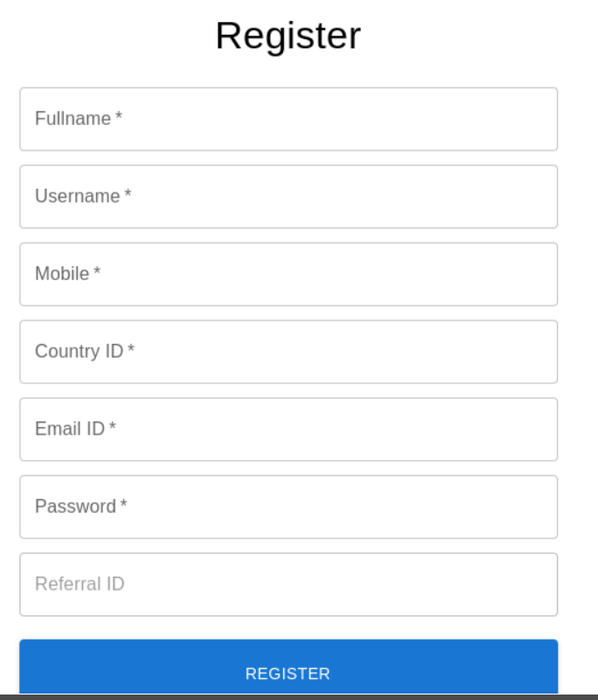Viewport: 598px width, 700px height.
Task: Click the "Referral ID" placeholder text
Action: [79, 584]
